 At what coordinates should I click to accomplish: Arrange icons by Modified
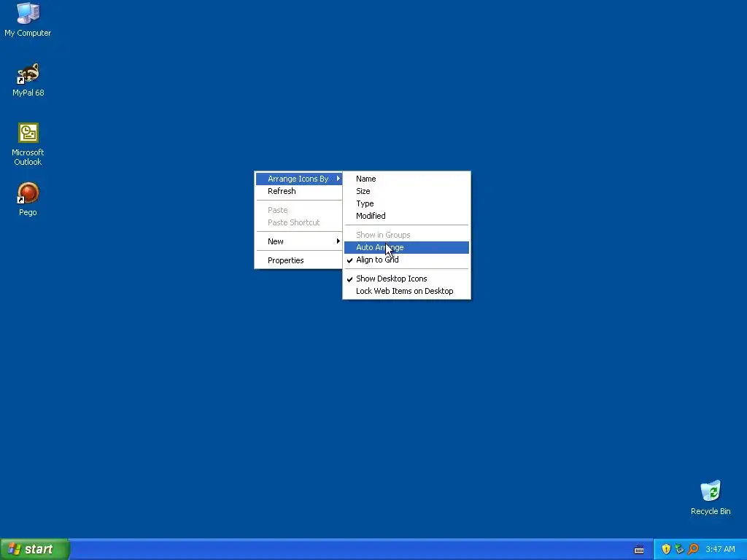click(x=406, y=216)
